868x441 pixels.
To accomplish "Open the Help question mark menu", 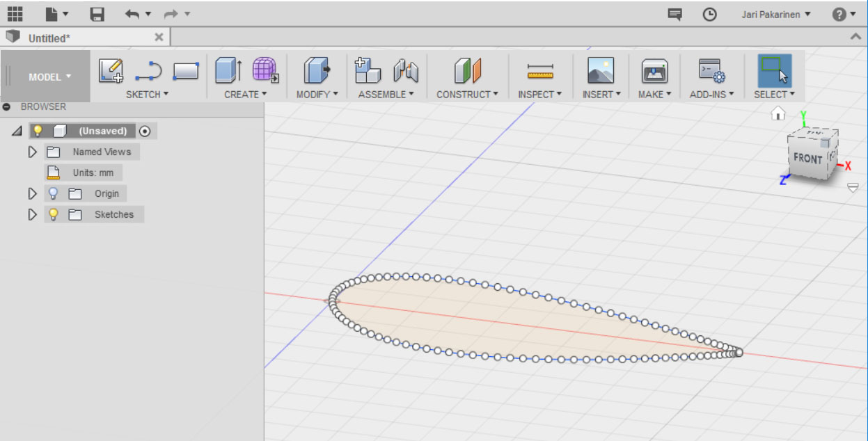I will click(x=844, y=14).
